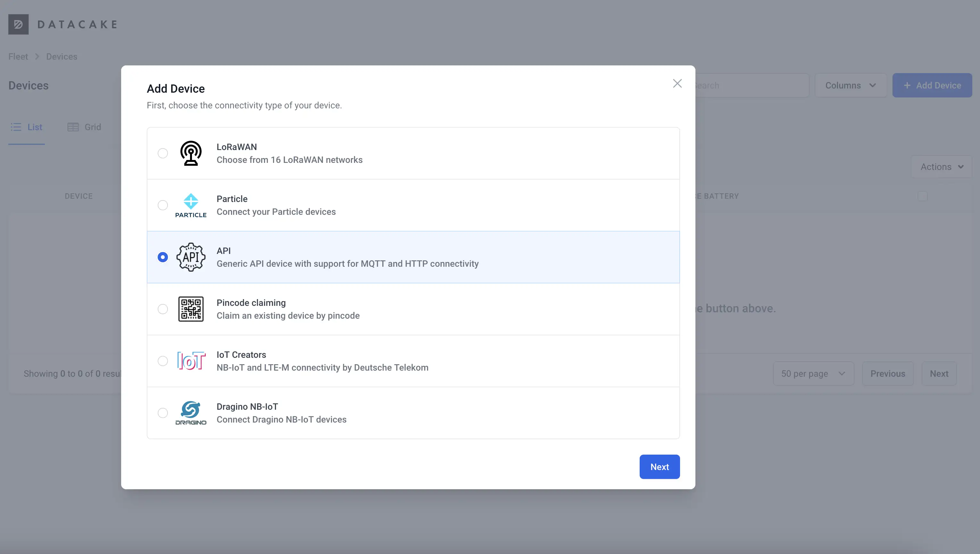Open the Actions dropdown

click(942, 167)
